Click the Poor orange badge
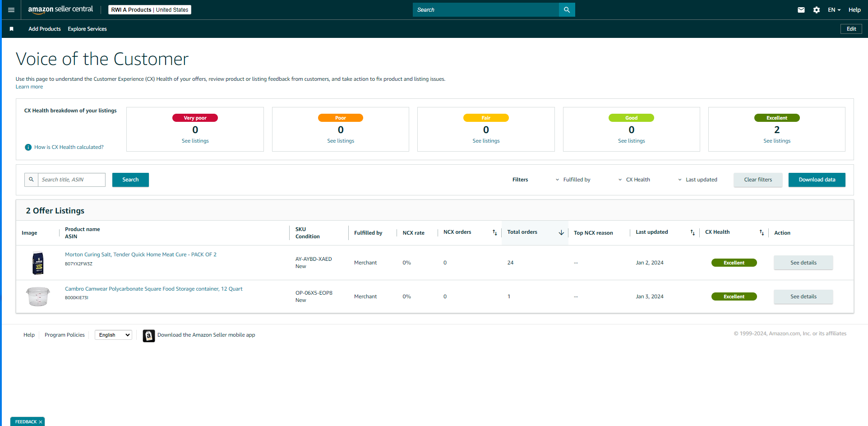 tap(341, 118)
